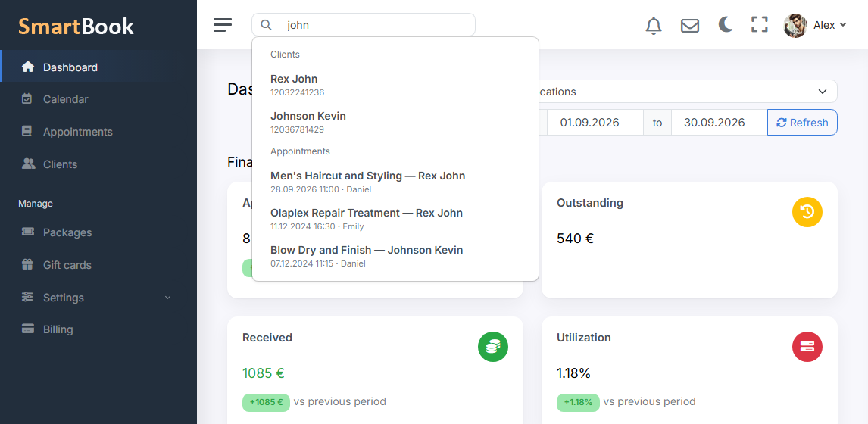
Task: Click the Refresh button
Action: click(x=802, y=123)
